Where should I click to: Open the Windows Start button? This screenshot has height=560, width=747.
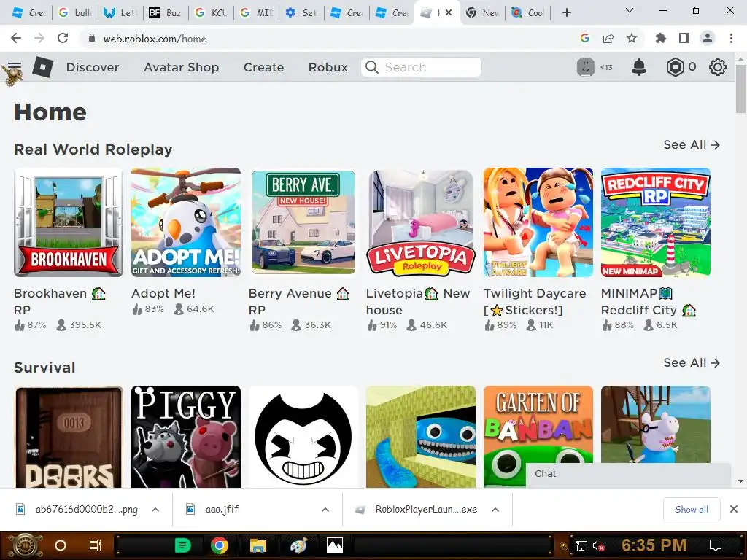(26, 545)
